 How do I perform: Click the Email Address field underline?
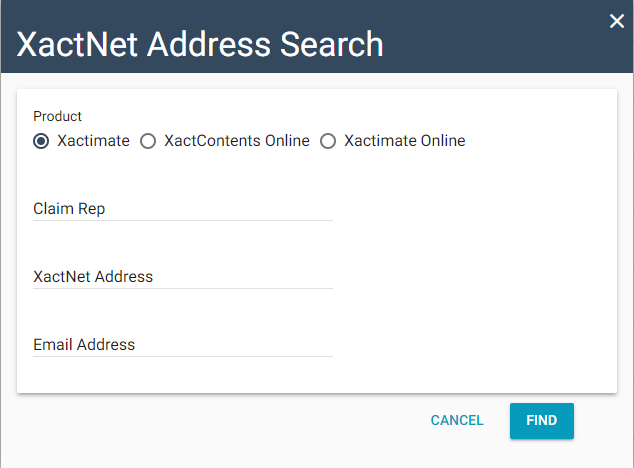(182, 356)
